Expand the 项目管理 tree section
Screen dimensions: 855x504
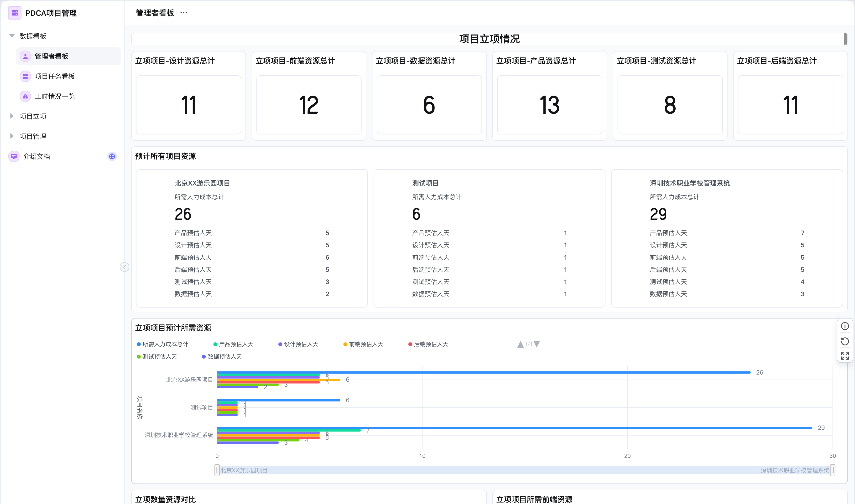(12, 136)
